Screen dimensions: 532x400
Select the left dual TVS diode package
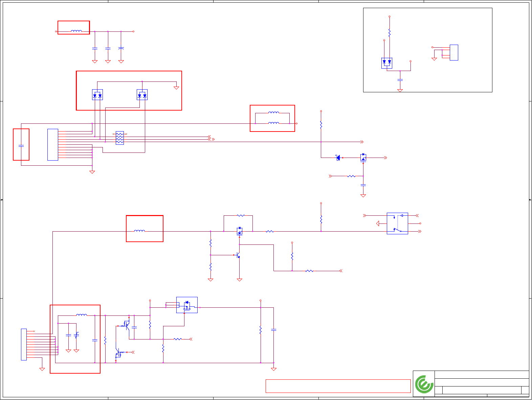click(x=97, y=95)
